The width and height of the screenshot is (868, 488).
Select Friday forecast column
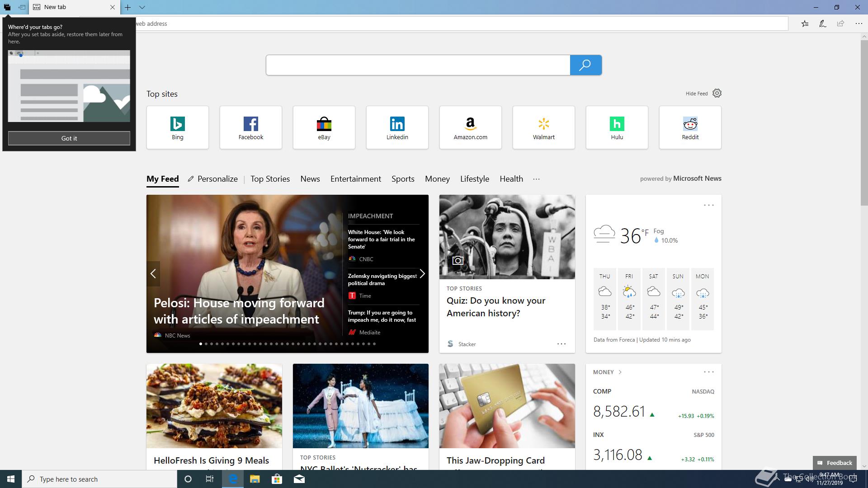[x=629, y=299]
